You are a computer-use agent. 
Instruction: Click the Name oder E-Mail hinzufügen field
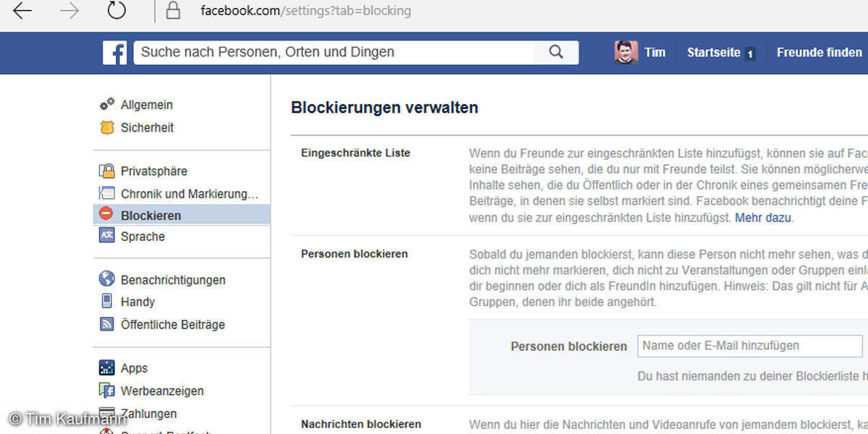coord(749,346)
